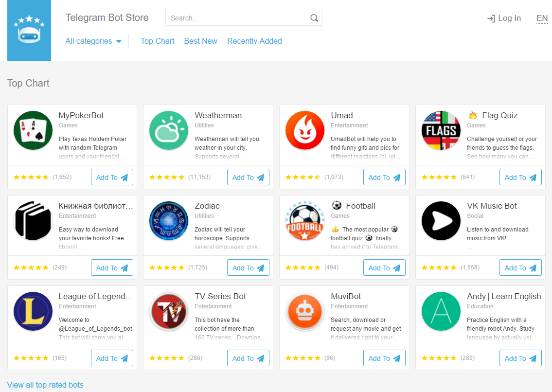Click Add To button for Книжная библиотека

tap(112, 267)
